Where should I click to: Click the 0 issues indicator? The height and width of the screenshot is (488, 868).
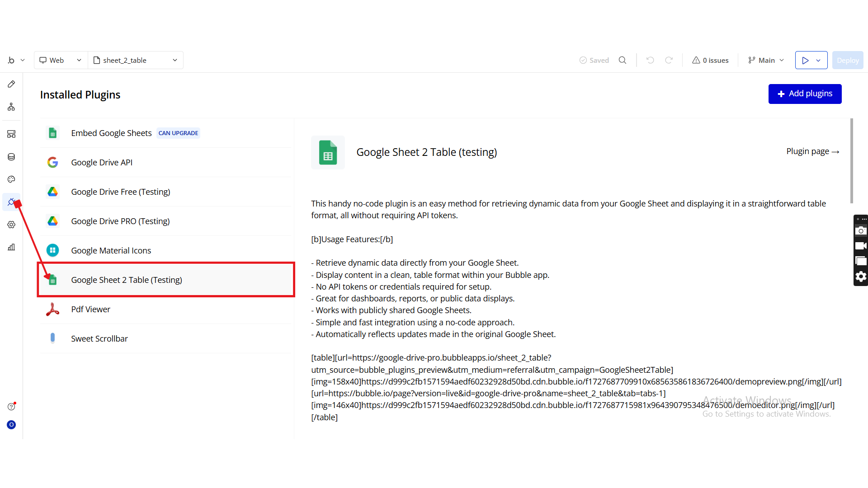click(x=710, y=60)
